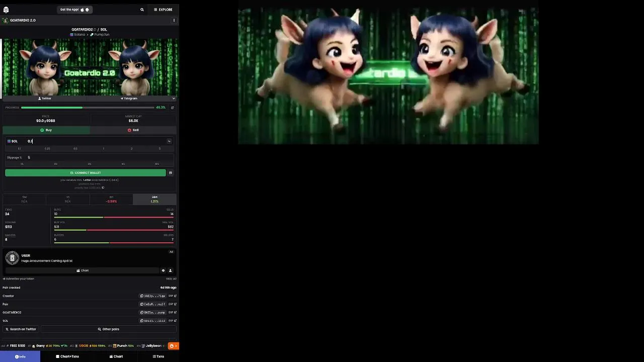Image resolution: width=644 pixels, height=362 pixels.
Task: Open the DexScreener home logo
Action: tap(6, 10)
